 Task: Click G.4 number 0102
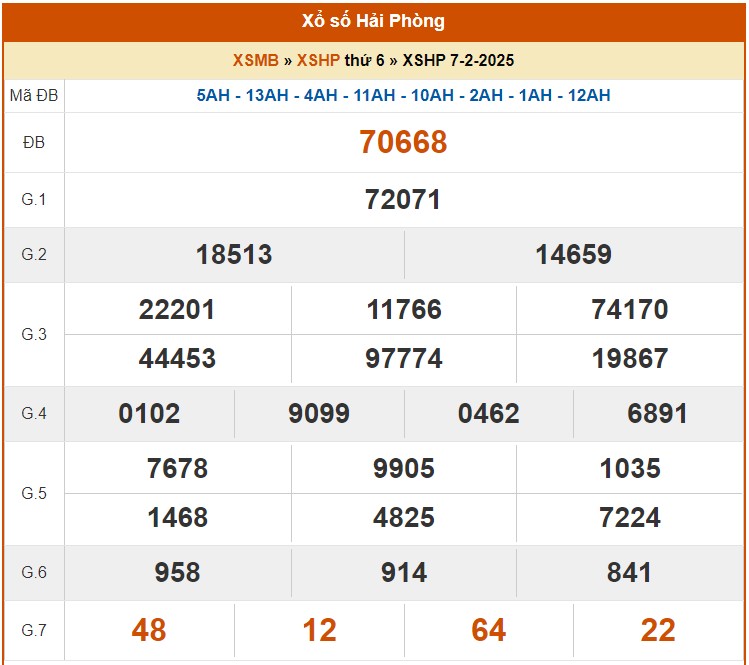tap(149, 414)
